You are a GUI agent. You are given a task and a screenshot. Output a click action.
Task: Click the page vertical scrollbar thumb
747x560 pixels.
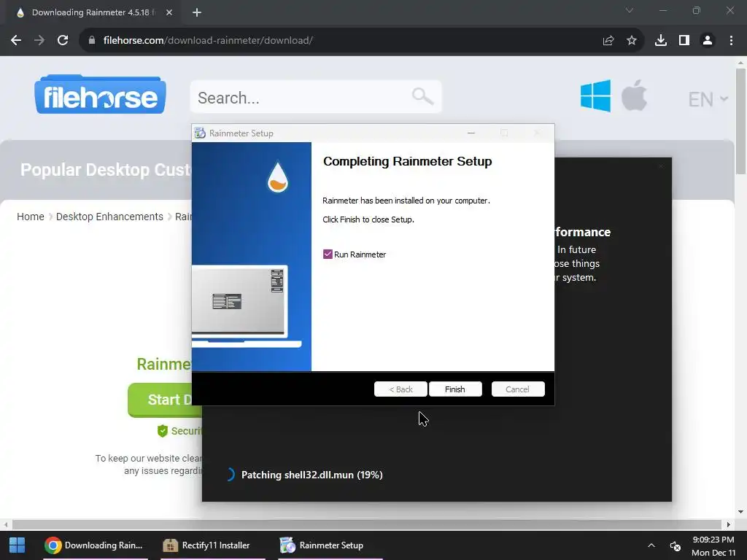(740, 122)
